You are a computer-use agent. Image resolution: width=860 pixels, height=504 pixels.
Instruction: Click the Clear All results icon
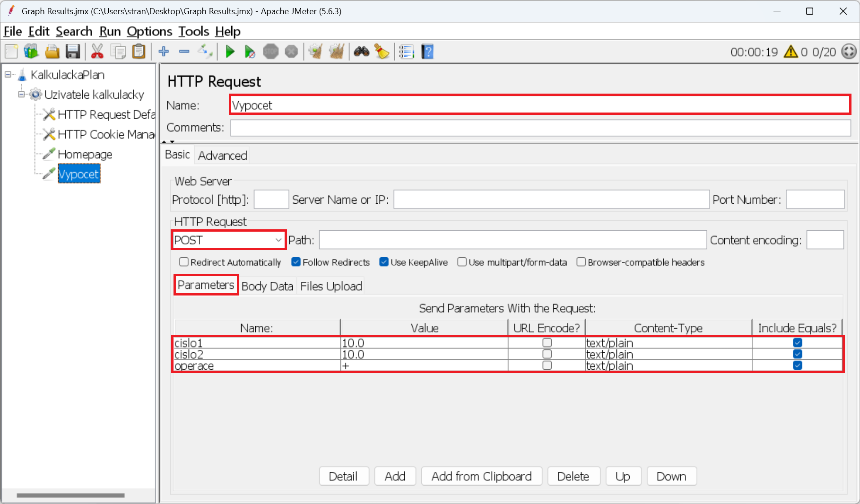(336, 52)
